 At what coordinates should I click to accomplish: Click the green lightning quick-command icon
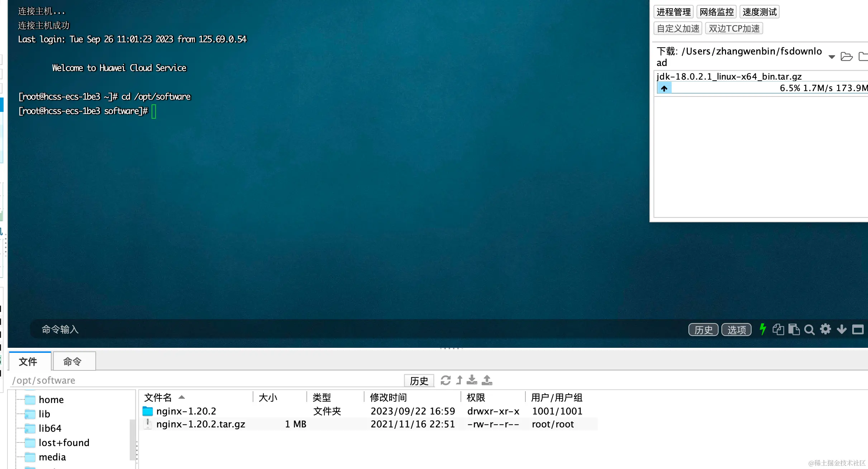pyautogui.click(x=763, y=329)
